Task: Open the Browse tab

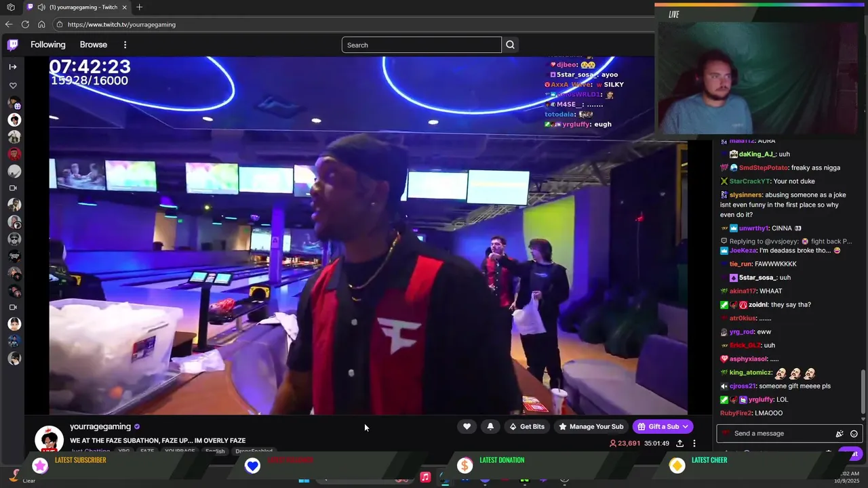Action: (x=94, y=45)
